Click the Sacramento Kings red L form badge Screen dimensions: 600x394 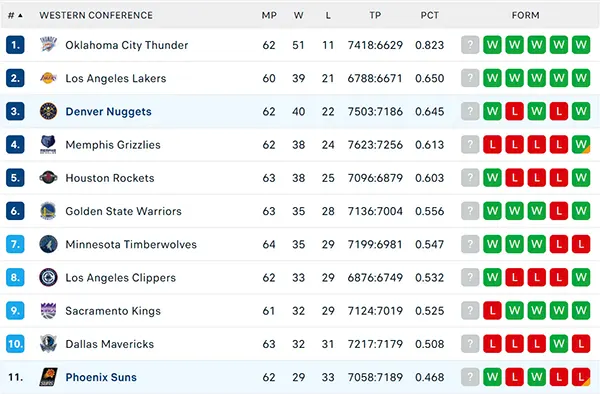coord(492,311)
